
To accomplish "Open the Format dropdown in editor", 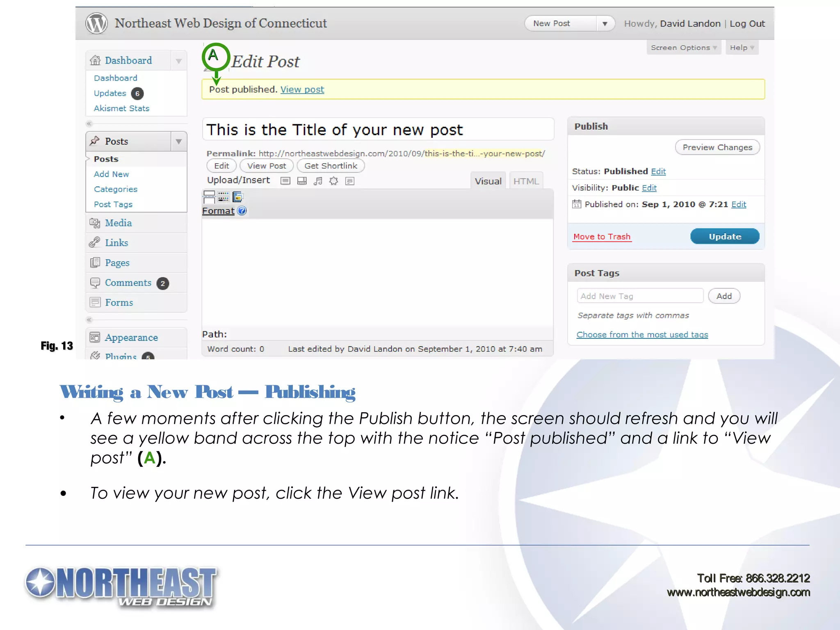I will [218, 211].
